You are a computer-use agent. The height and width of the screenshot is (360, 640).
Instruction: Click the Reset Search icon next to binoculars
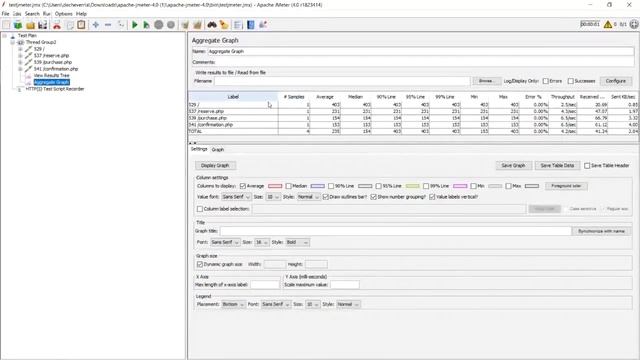pos(224,25)
